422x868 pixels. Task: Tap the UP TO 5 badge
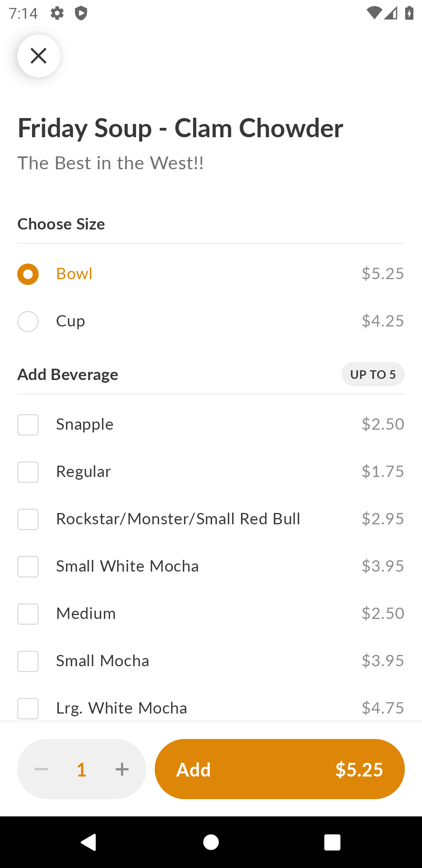tap(373, 374)
